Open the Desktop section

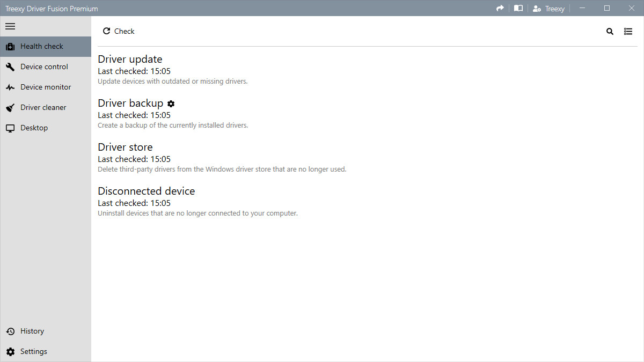click(x=34, y=128)
